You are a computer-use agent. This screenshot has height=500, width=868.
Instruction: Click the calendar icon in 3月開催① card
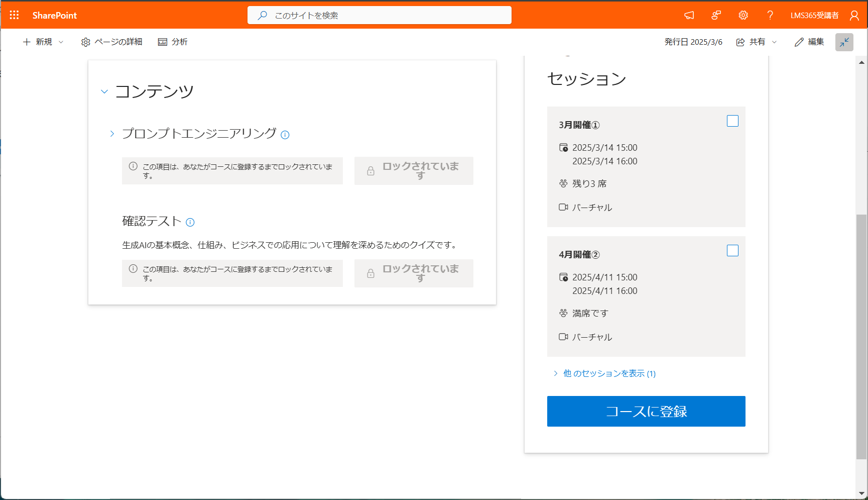(x=564, y=148)
